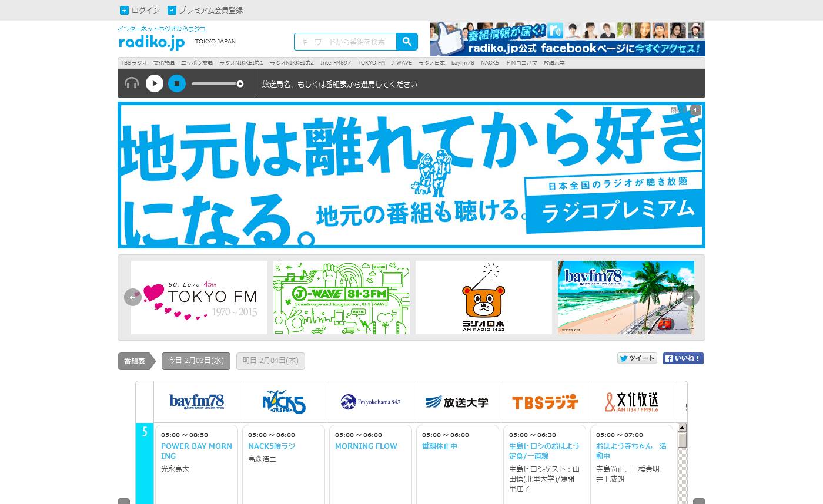The height and width of the screenshot is (504, 823).
Task: Select ラジオNIKKEI第1 in the station bar
Action: (241, 63)
